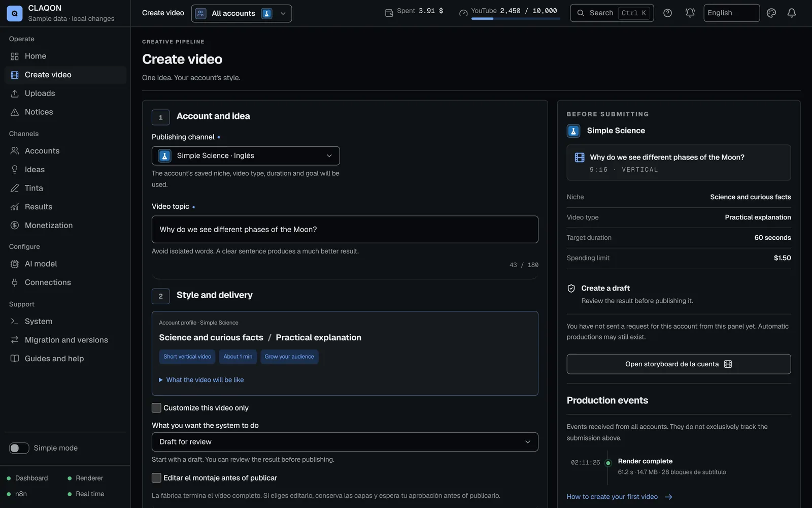Click the wallet icon next to Spent

pyautogui.click(x=389, y=13)
